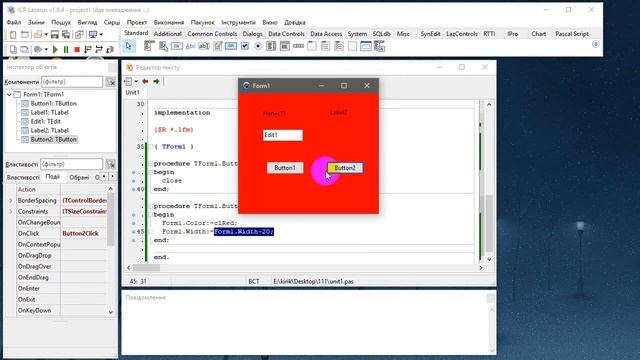The width and height of the screenshot is (640, 360).
Task: Select the TPanel component icon
Action: tap(352, 47)
